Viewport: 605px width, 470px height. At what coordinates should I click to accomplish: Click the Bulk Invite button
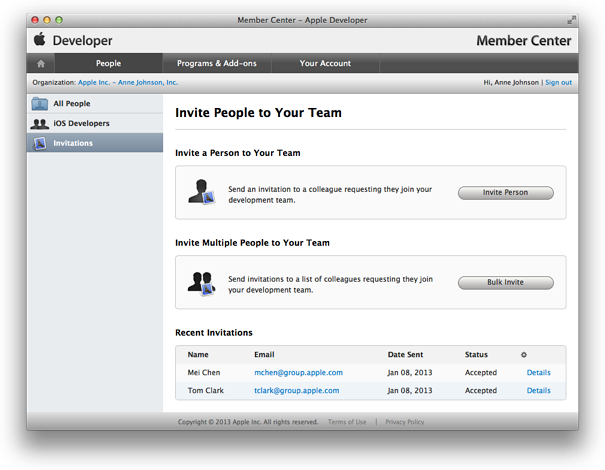click(x=505, y=282)
